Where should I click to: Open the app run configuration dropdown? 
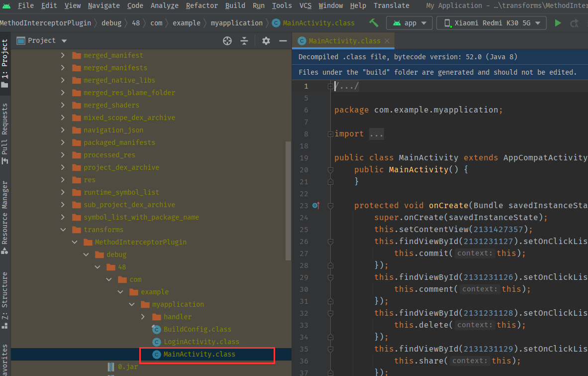click(409, 23)
